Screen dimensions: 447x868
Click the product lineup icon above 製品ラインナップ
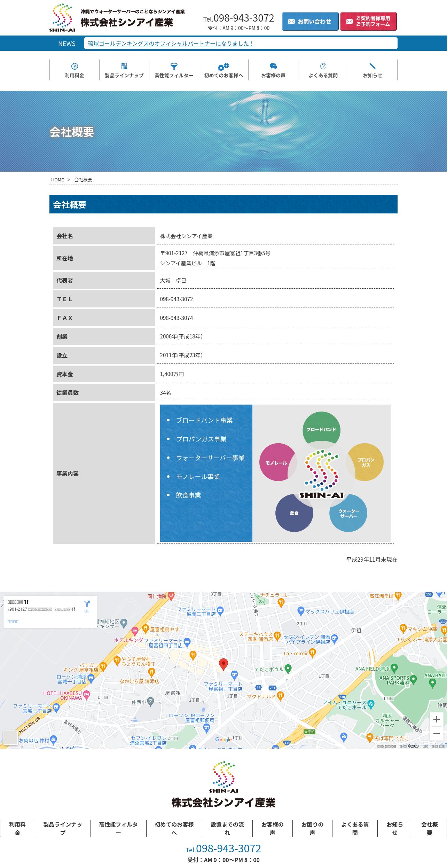tap(124, 66)
